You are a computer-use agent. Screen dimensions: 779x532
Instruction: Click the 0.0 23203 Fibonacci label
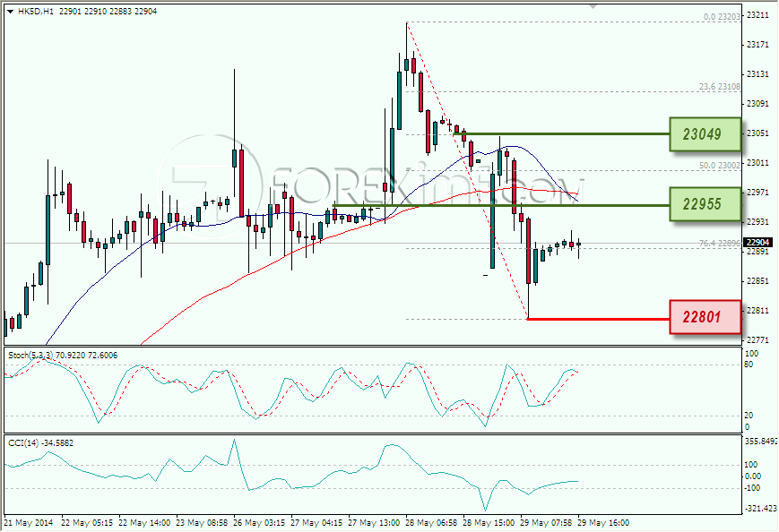tap(722, 17)
